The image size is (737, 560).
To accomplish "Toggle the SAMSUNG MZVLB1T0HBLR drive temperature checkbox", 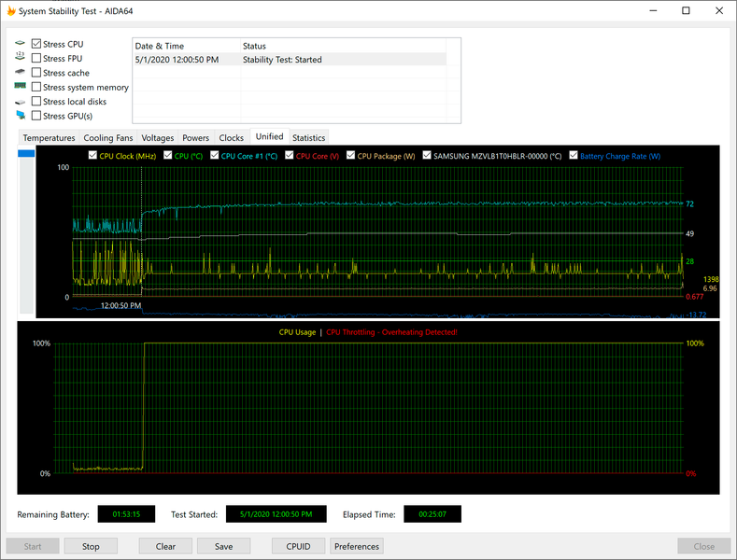I will point(426,156).
